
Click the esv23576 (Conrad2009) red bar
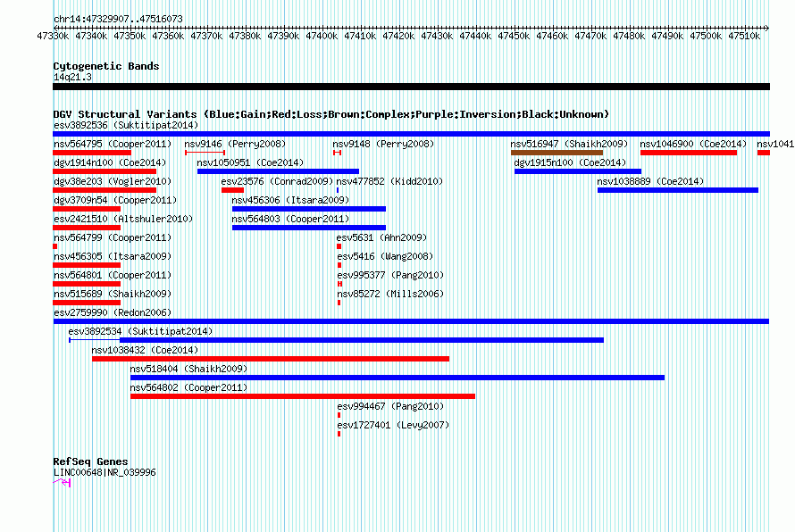click(x=233, y=190)
